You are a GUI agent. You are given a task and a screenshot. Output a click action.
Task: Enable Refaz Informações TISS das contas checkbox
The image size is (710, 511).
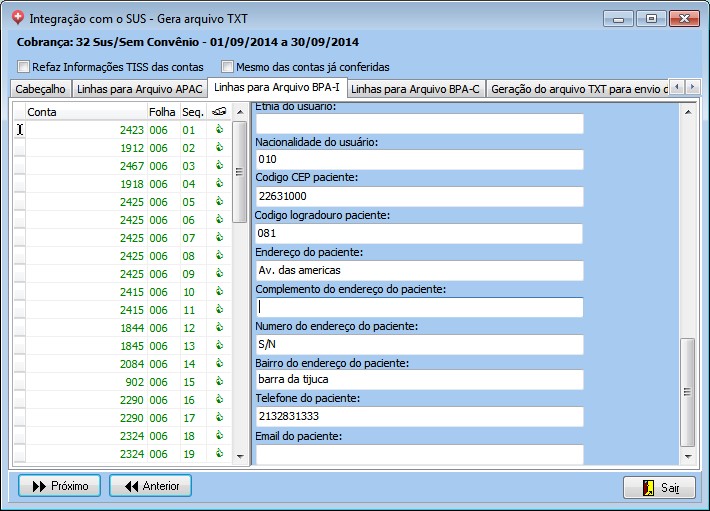pyautogui.click(x=24, y=67)
